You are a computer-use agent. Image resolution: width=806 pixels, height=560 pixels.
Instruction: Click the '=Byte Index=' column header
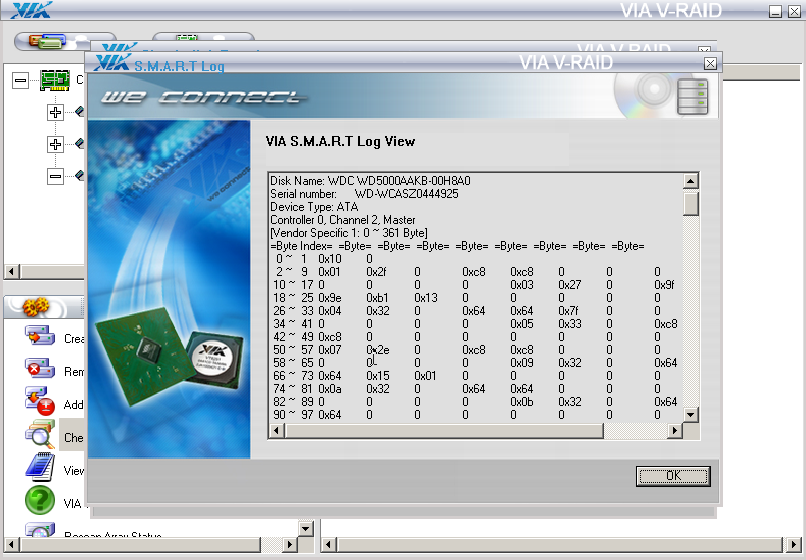pos(301,246)
